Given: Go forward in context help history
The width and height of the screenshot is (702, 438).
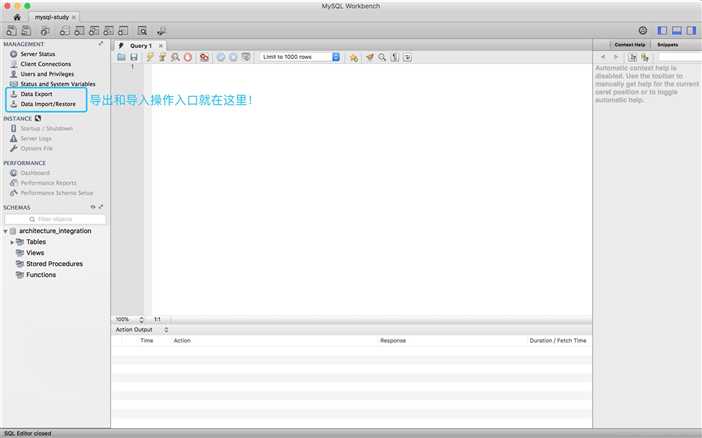Looking at the screenshot, I should tap(616, 57).
